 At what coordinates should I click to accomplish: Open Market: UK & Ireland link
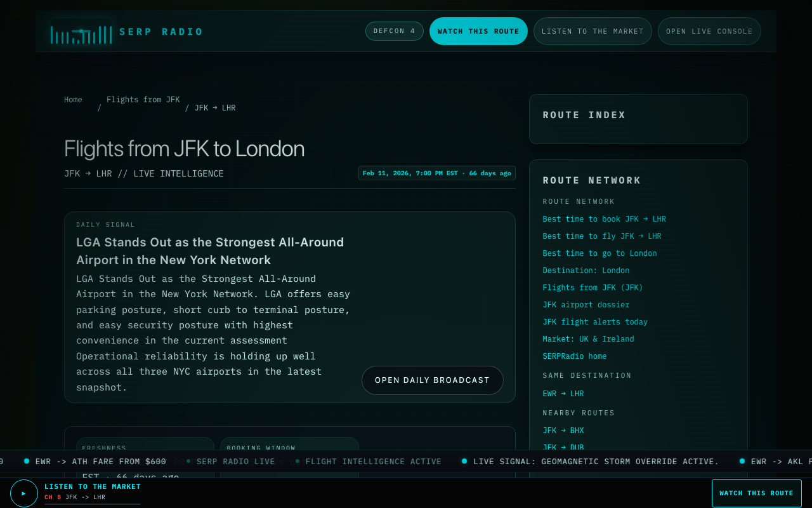pos(588,339)
